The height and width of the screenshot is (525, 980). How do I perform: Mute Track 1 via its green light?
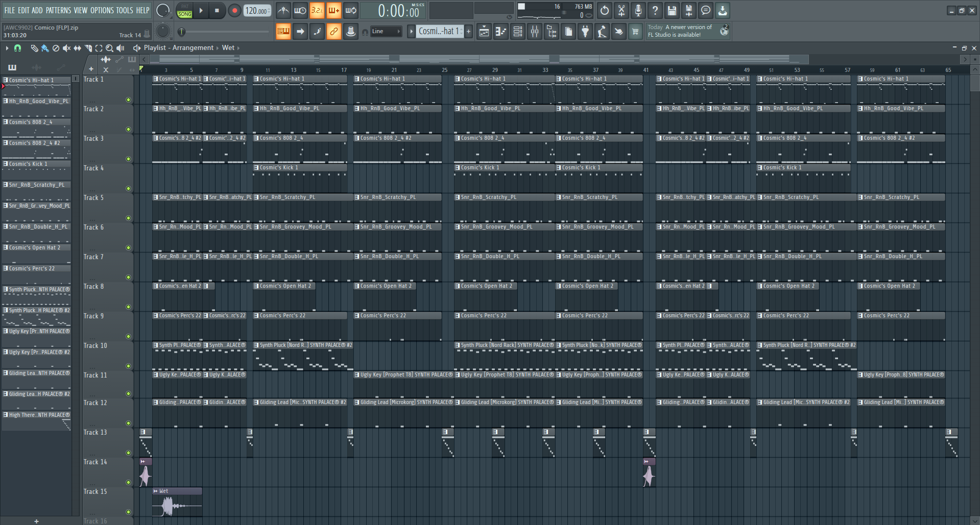point(128,99)
